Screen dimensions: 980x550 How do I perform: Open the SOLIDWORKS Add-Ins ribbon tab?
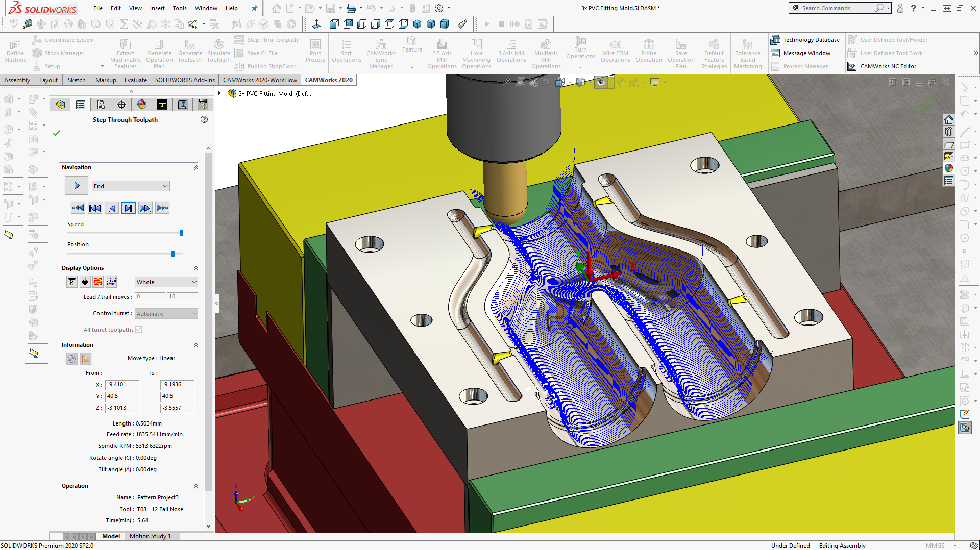point(184,80)
